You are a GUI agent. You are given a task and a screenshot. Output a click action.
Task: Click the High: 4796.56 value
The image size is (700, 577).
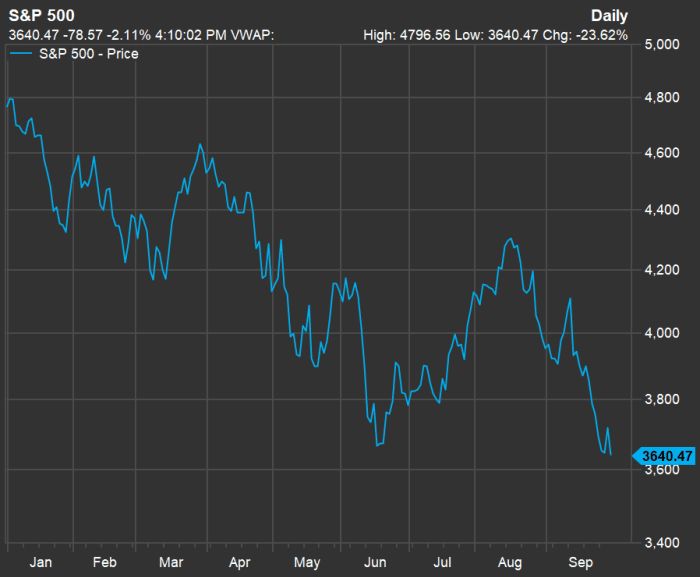pos(407,35)
